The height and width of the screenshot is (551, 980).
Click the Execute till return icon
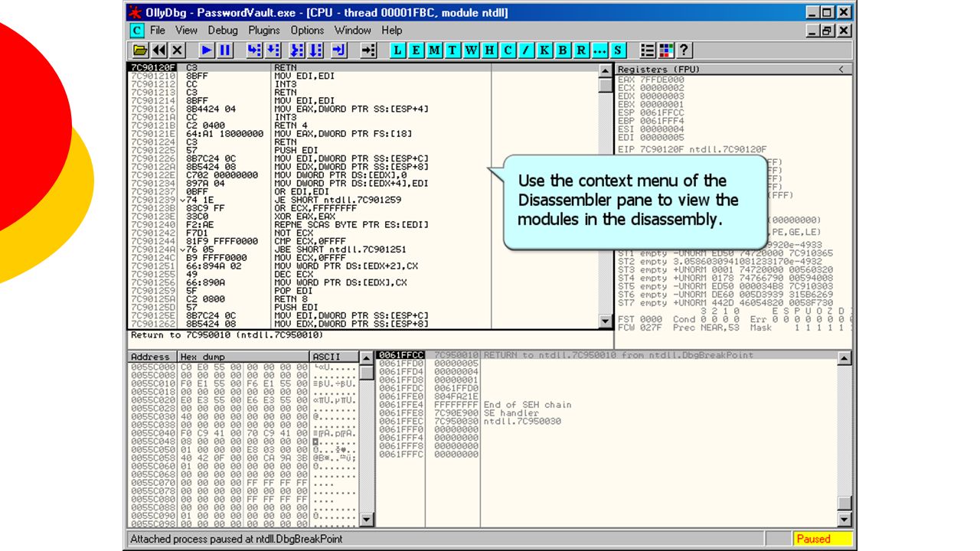340,51
